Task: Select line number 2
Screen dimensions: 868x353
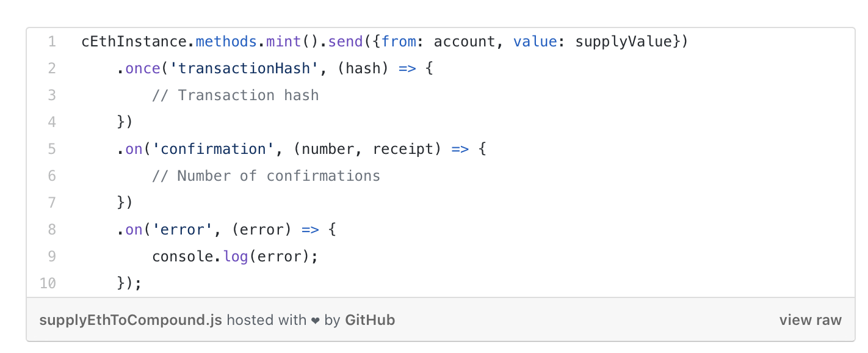Action: coord(52,68)
